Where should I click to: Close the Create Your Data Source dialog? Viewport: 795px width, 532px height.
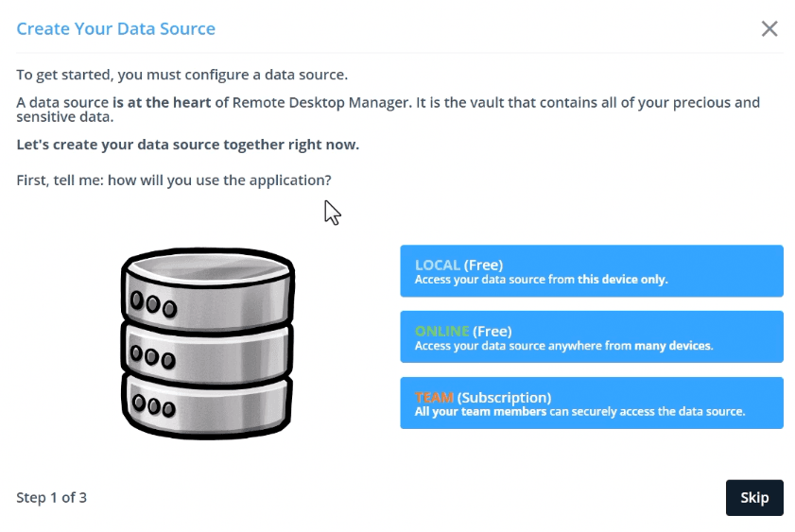click(x=769, y=28)
